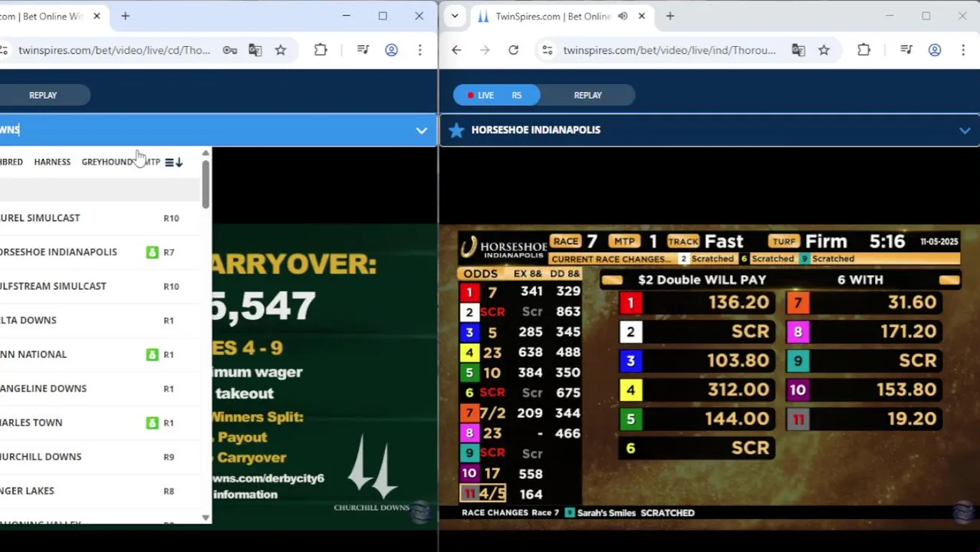Open tab search dropdown in right window
This screenshot has height=552, width=980.
(x=455, y=15)
